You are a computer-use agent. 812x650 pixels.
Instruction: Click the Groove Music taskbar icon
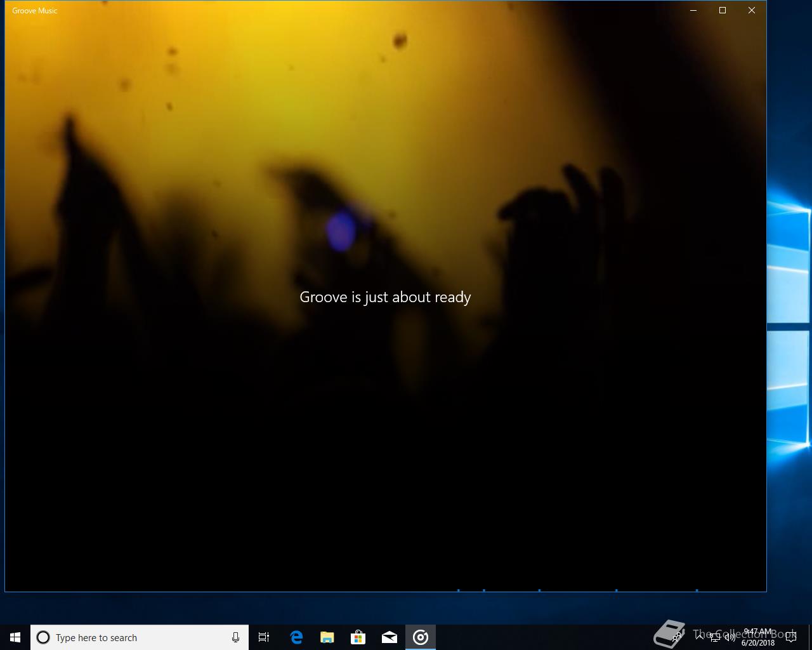click(421, 637)
